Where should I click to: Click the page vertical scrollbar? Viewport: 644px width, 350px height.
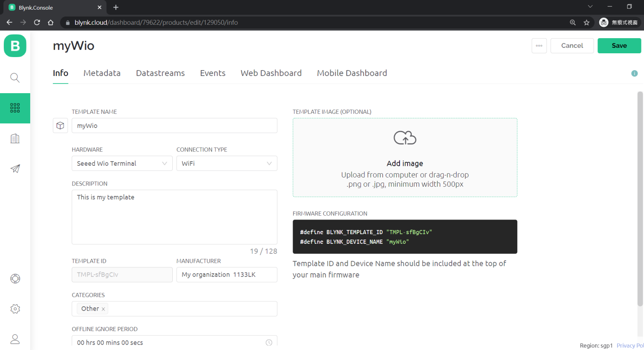(x=640, y=199)
